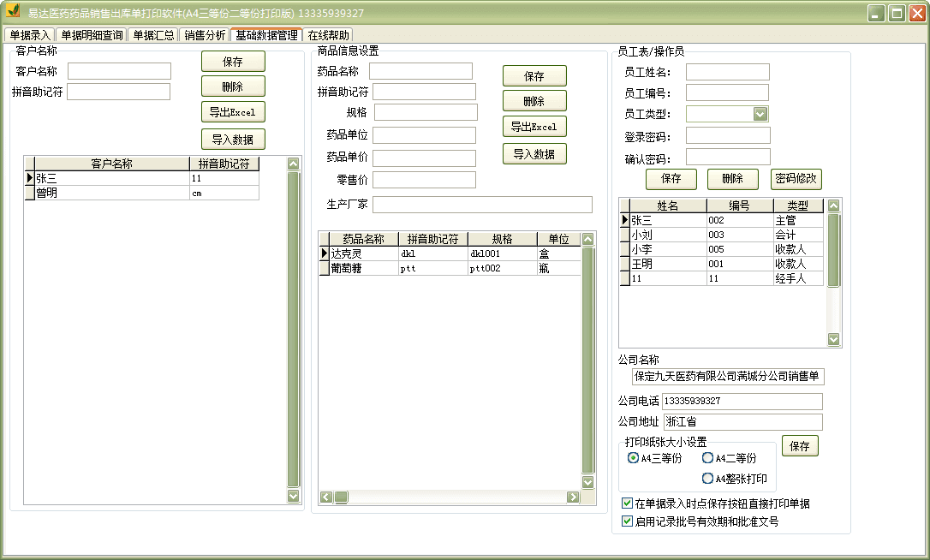The width and height of the screenshot is (930, 560).
Task: Disable 启用记录批号有效期和批准文号 checkbox
Action: pyautogui.click(x=628, y=521)
